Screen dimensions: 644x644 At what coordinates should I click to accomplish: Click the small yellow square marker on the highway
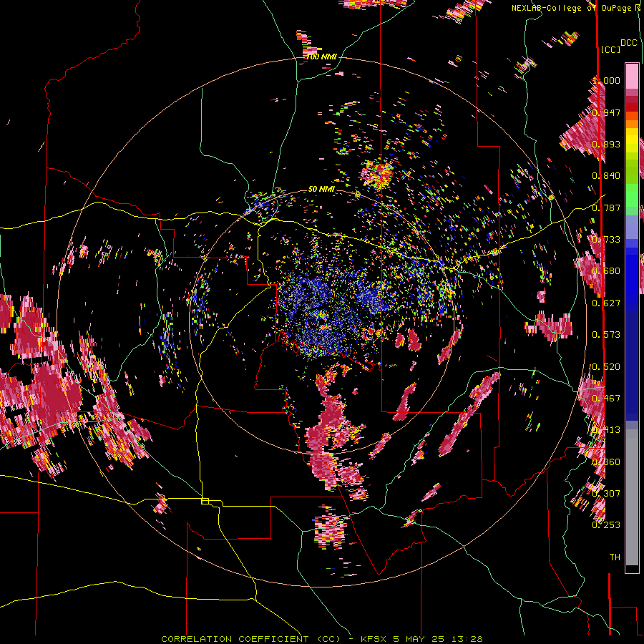click(205, 501)
